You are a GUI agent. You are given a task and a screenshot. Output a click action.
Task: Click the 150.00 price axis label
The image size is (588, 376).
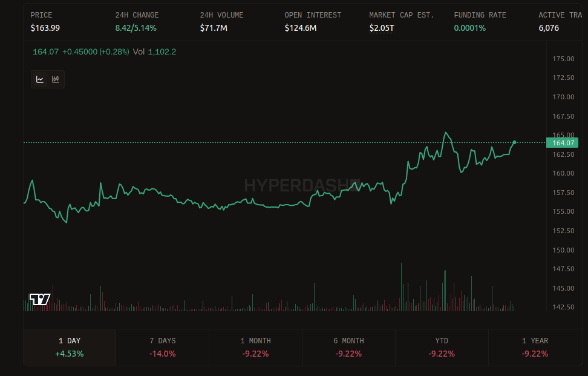563,250
